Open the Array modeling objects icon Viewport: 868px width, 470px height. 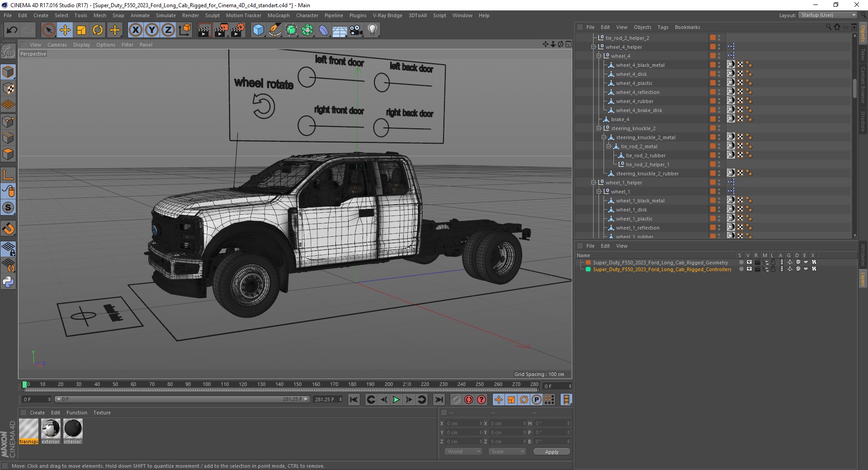307,30
